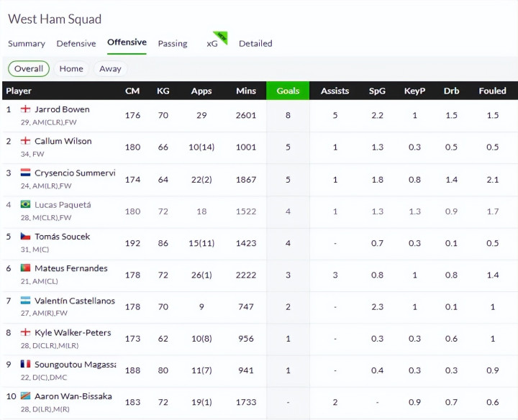The width and height of the screenshot is (518, 420).
Task: Select the Overall filter pill
Action: point(29,69)
